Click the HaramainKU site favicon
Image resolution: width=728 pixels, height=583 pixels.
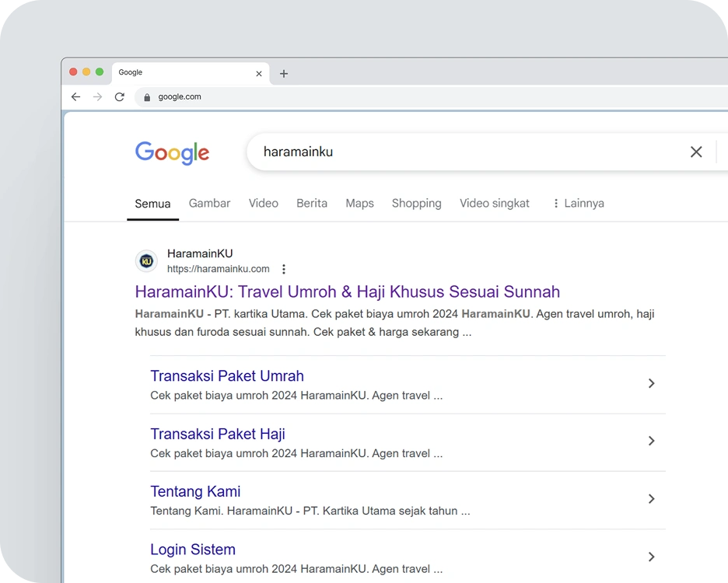click(x=146, y=260)
